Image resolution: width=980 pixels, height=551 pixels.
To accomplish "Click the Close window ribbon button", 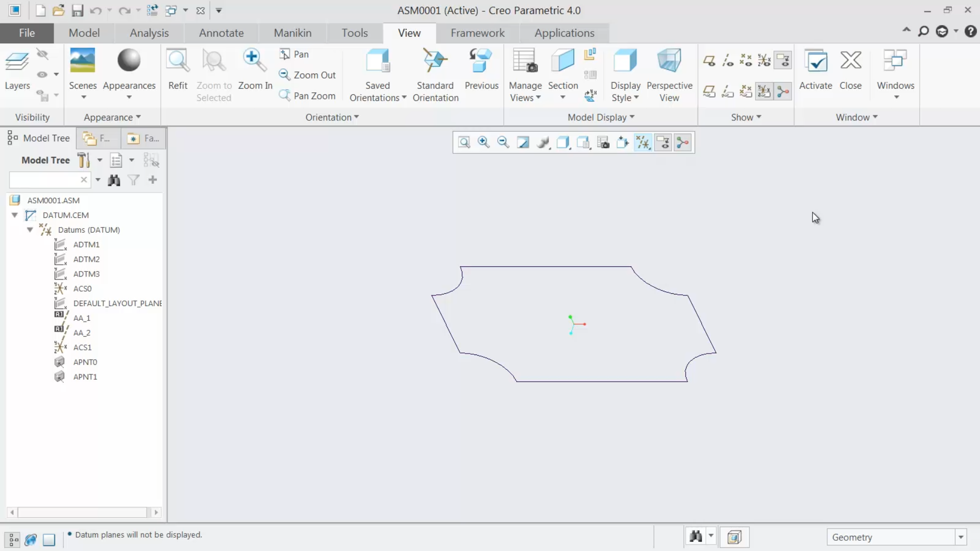I will [x=850, y=70].
